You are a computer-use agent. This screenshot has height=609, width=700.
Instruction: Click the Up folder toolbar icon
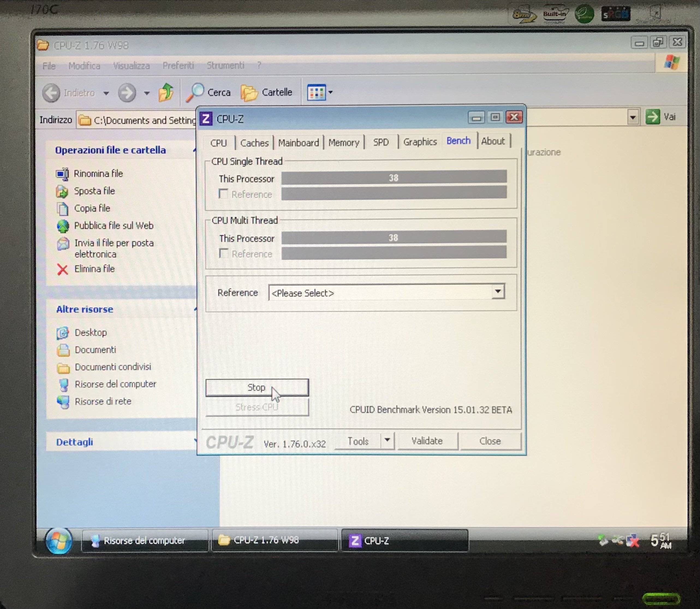click(x=166, y=92)
